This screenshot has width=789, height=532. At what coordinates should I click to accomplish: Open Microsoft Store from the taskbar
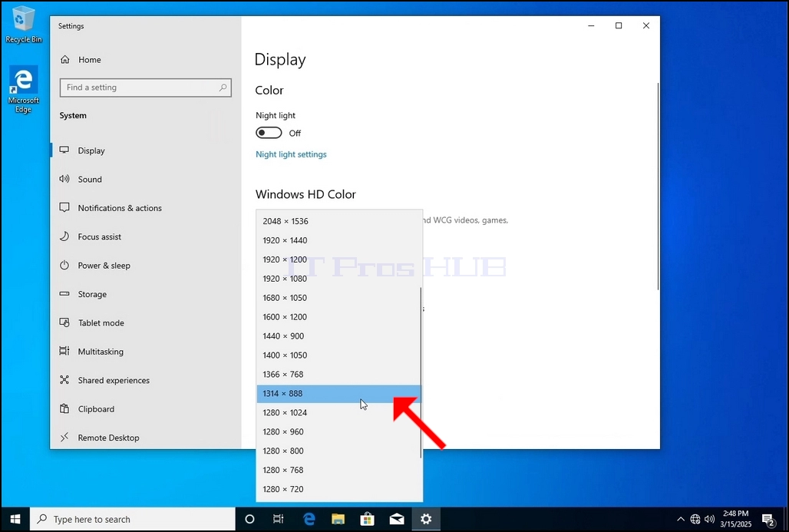tap(368, 519)
